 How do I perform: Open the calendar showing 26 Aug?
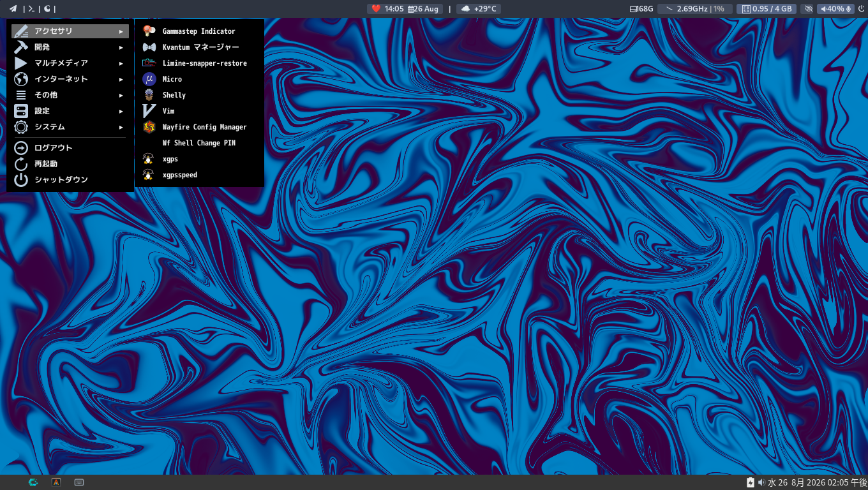click(423, 9)
